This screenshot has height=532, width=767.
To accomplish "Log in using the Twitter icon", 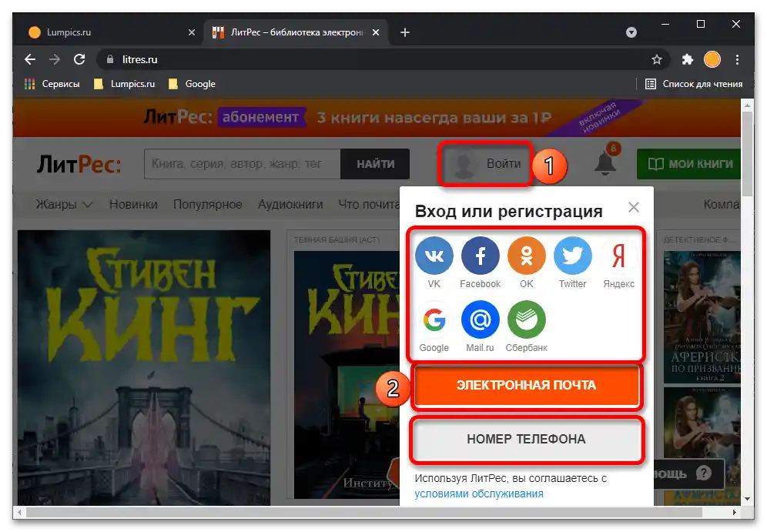I will [572, 256].
